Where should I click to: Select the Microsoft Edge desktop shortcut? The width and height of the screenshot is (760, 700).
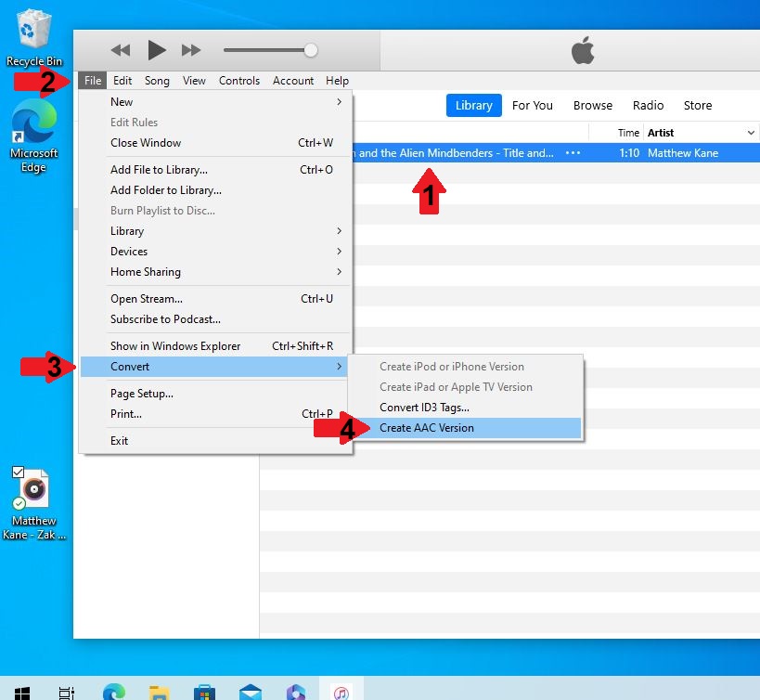pyautogui.click(x=34, y=136)
